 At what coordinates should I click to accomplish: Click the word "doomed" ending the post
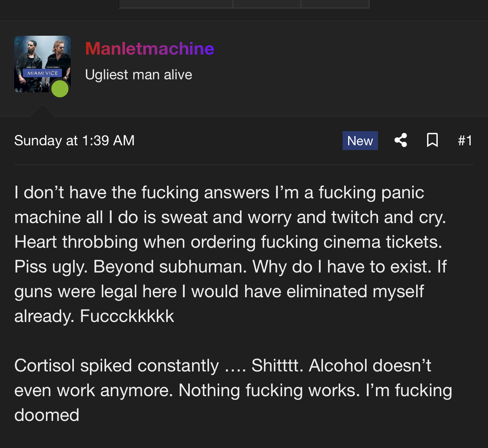[47, 415]
